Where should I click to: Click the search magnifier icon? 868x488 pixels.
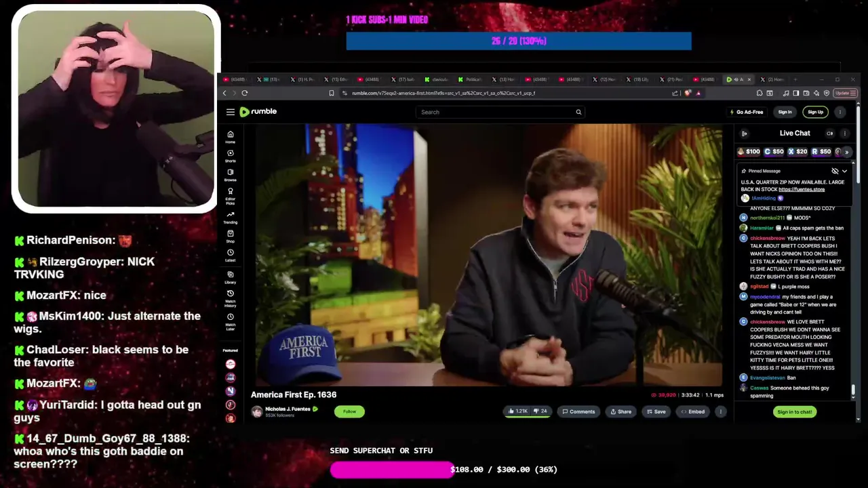pos(578,112)
